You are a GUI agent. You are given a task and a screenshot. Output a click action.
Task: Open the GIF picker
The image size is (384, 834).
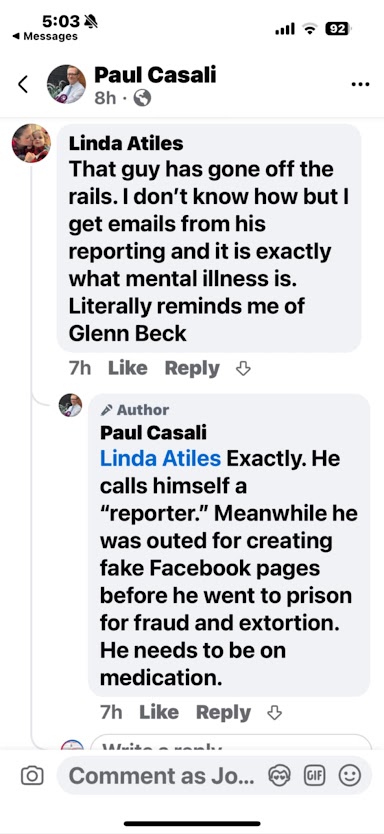click(314, 776)
